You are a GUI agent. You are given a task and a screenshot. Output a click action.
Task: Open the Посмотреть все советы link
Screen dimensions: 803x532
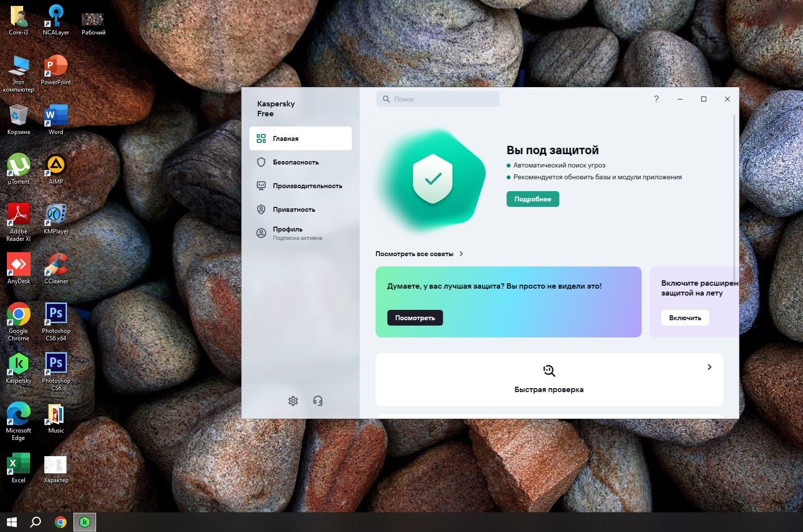415,254
